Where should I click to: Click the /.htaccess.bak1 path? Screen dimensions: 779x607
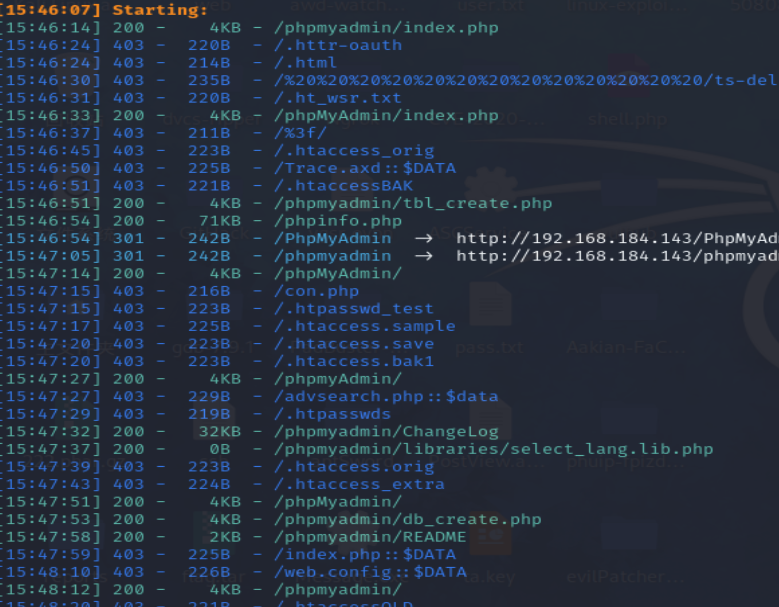[354, 361]
